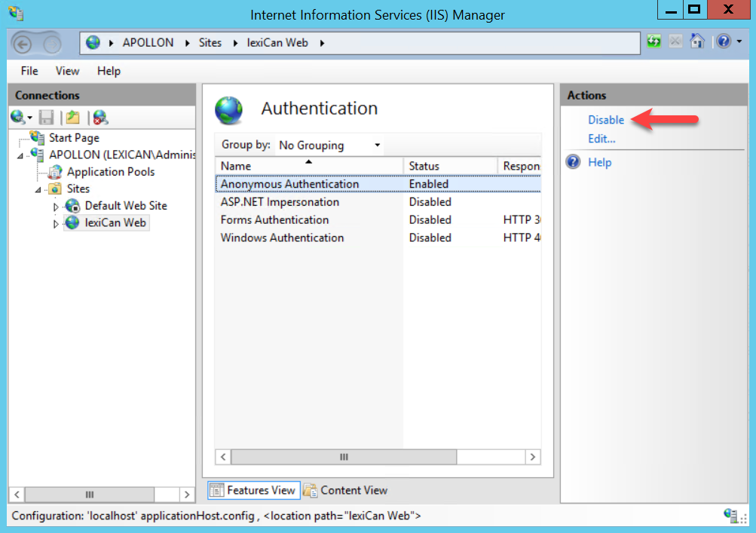Image resolution: width=756 pixels, height=533 pixels.
Task: Click the back navigation arrow button
Action: 23,44
